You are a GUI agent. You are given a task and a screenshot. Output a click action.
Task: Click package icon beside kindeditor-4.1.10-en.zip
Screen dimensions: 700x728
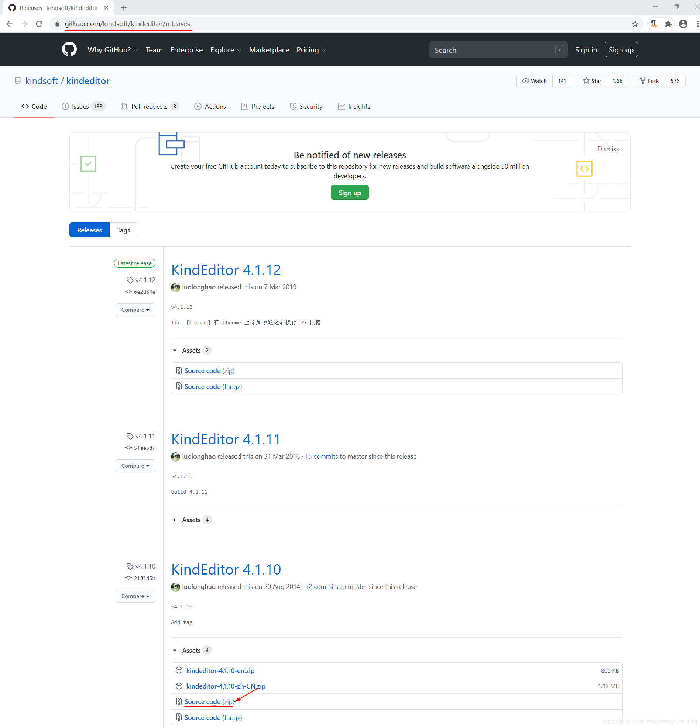click(179, 670)
